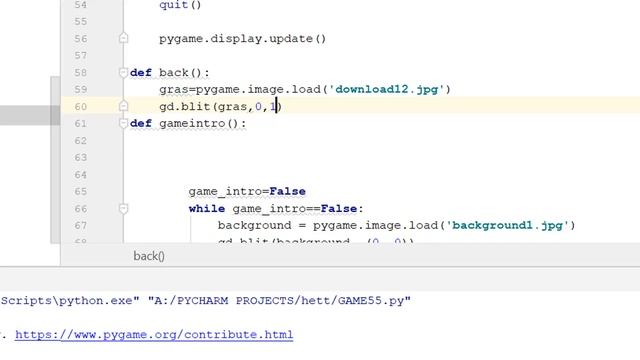Click line number 65 in gutter
640x360 pixels.
tap(80, 191)
